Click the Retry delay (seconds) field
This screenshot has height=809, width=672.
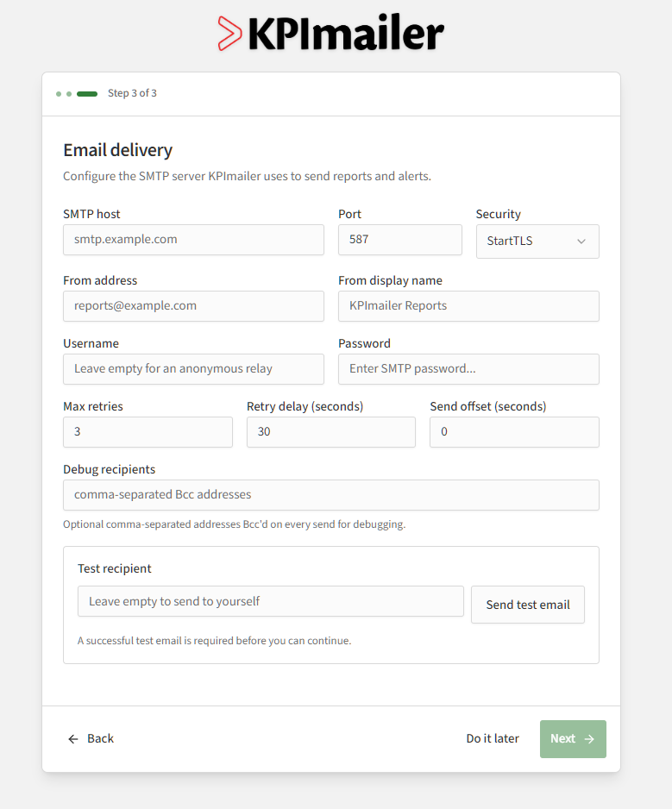click(x=331, y=432)
